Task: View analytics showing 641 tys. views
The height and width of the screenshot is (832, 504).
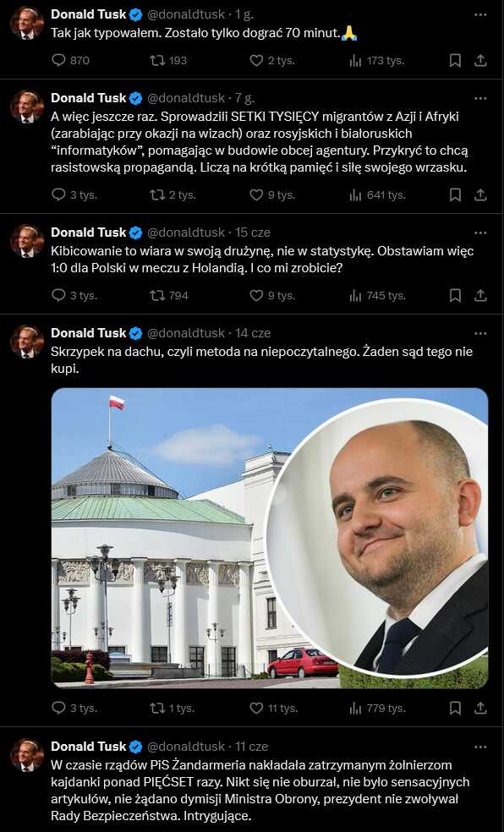Action: point(377,195)
